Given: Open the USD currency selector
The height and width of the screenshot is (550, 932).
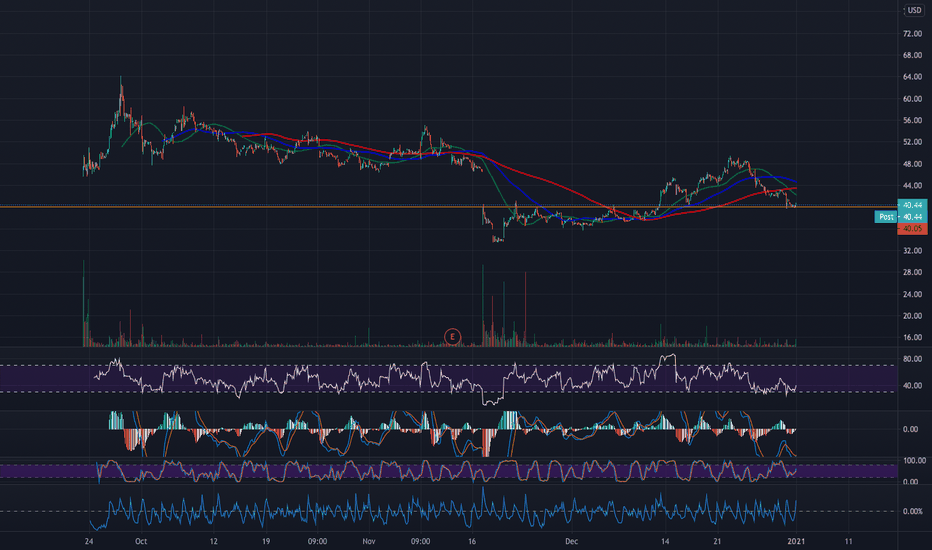Looking at the screenshot, I should pos(914,10).
